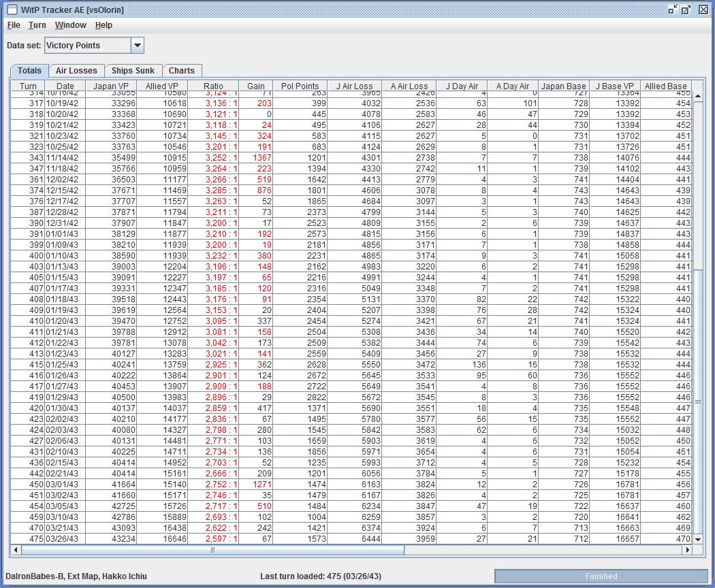Screen dimensions: 715x588
Task: Open the Turn menu
Action: click(x=37, y=25)
